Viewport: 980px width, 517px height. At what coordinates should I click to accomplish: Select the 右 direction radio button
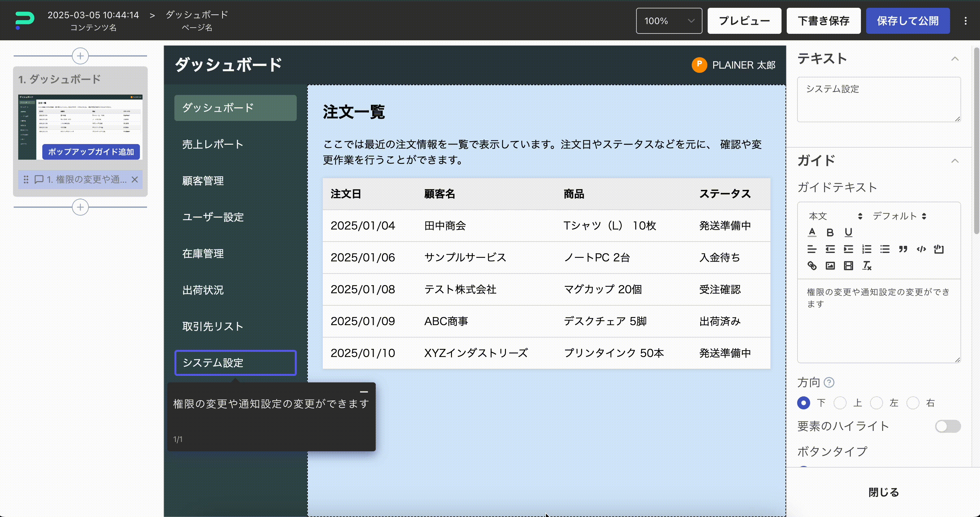coord(913,403)
